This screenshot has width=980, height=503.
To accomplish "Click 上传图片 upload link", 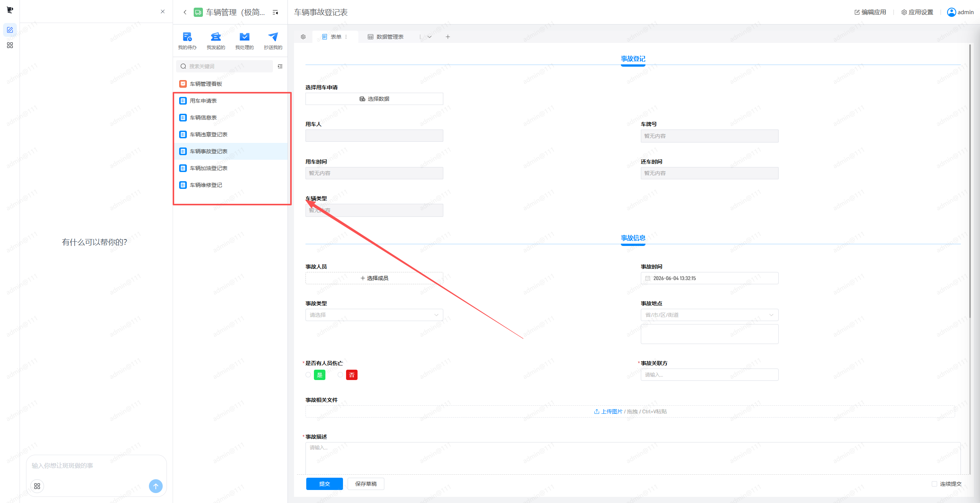I will [x=608, y=411].
